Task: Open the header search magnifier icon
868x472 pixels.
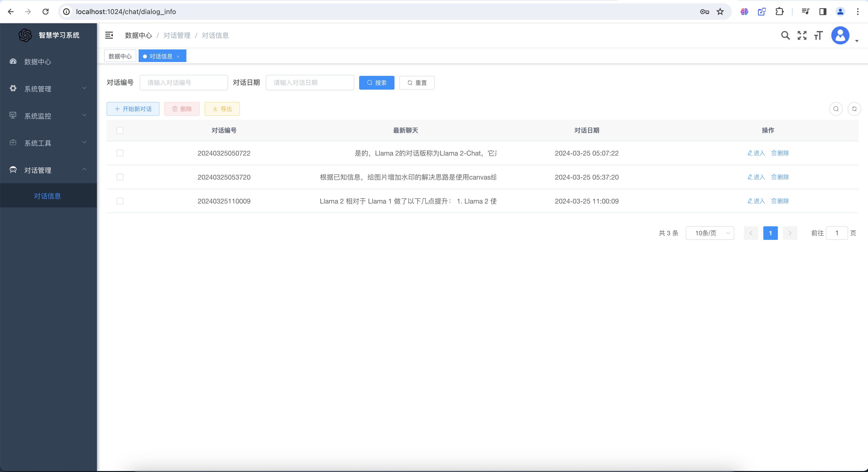Action: [x=785, y=35]
